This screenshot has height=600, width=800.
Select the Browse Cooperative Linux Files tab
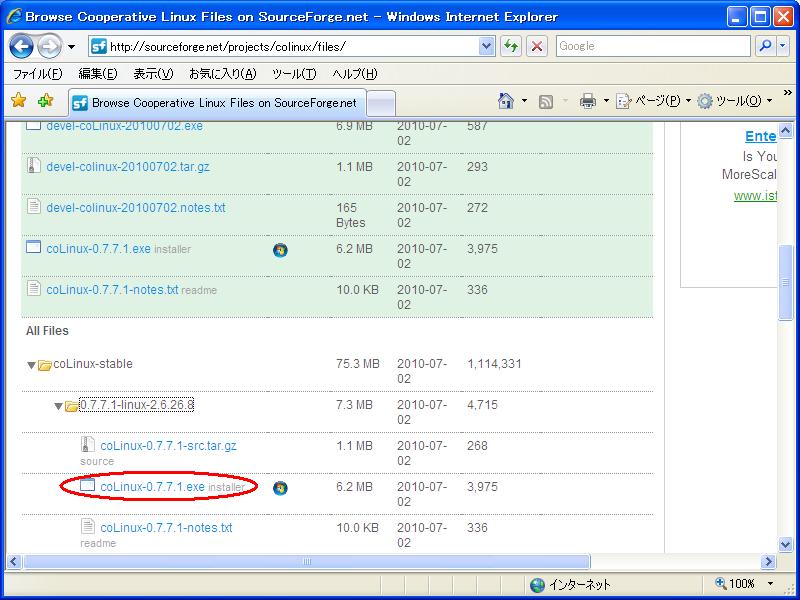coord(217,103)
